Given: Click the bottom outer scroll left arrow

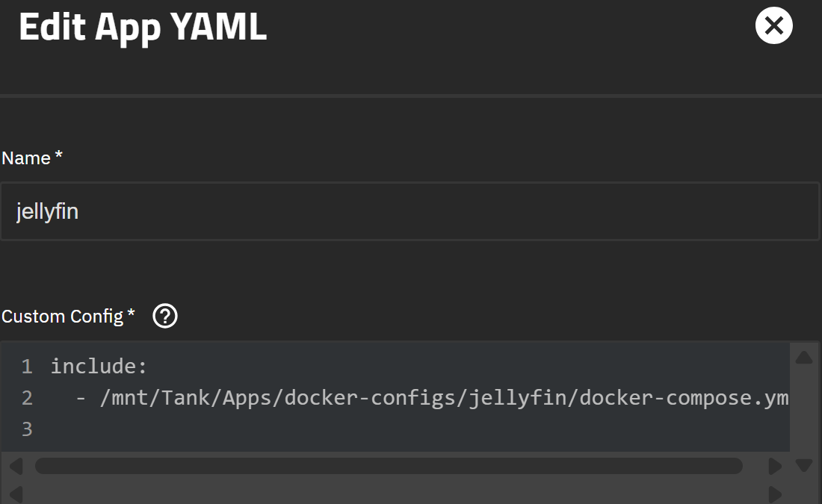Looking at the screenshot, I should pos(16,494).
